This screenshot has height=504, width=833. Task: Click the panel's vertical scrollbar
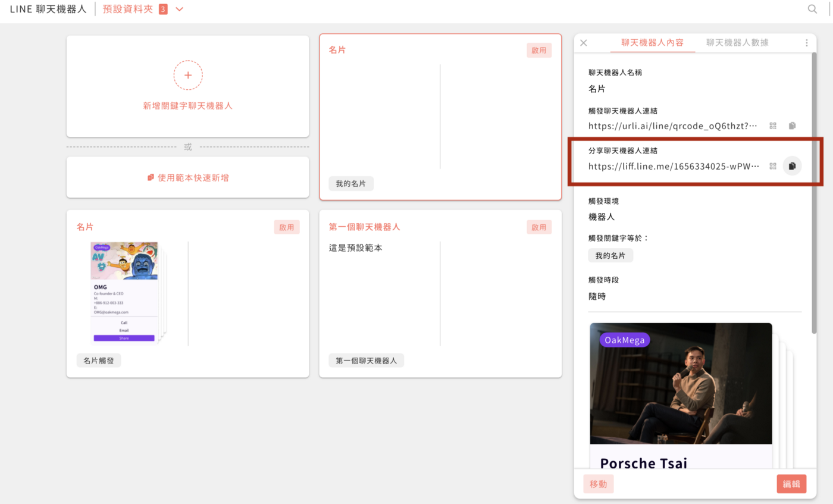(813, 192)
